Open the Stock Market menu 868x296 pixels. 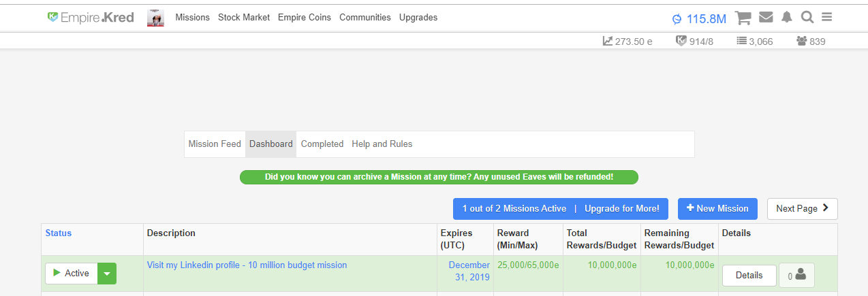[244, 18]
